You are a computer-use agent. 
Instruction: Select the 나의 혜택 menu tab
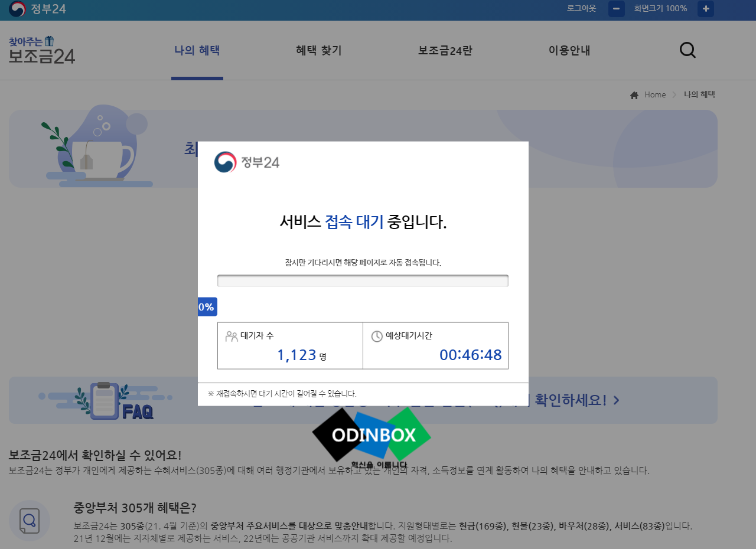(x=197, y=51)
